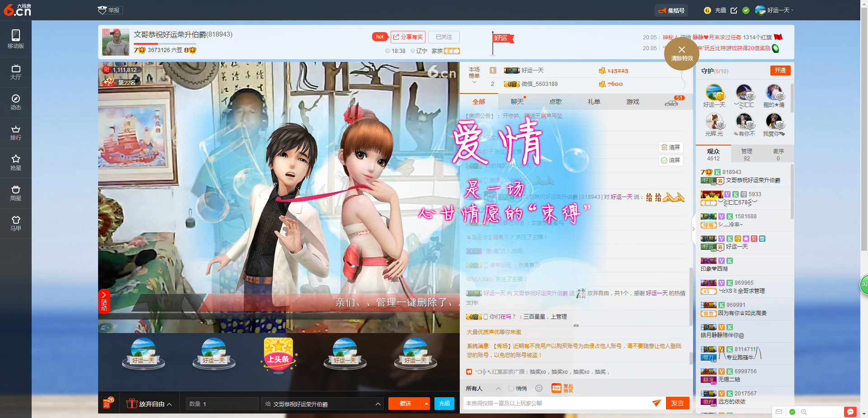868x418 pixels.
Task: Open 充值 link in top bar
Action: [721, 10]
